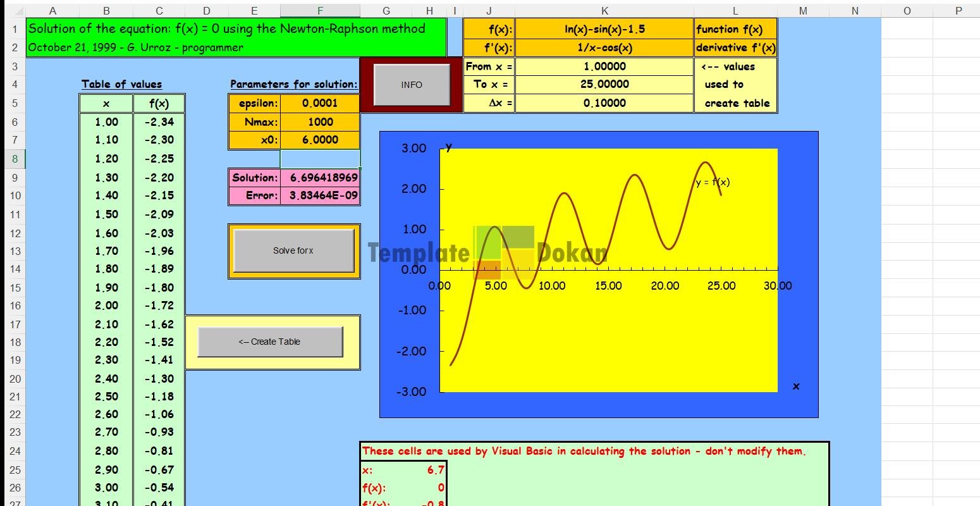Select the epsilon value cell 0.0001
Viewport: 980px width, 506px height.
(x=320, y=103)
